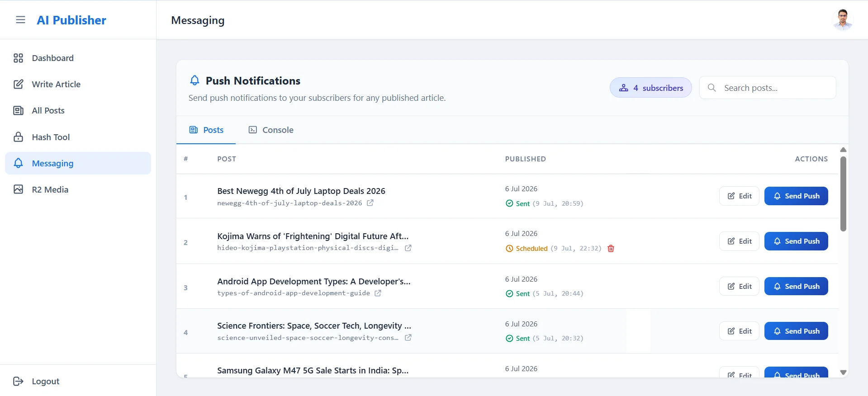Switch to the Console tab
868x396 pixels.
271,130
